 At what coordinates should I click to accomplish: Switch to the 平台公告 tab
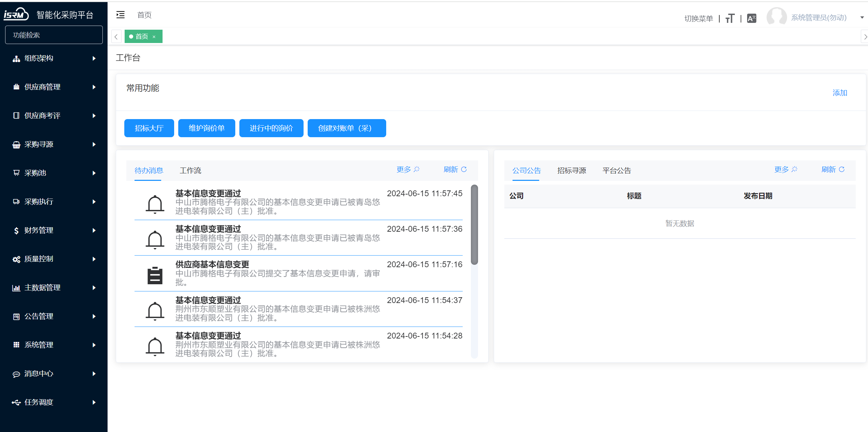coord(617,170)
